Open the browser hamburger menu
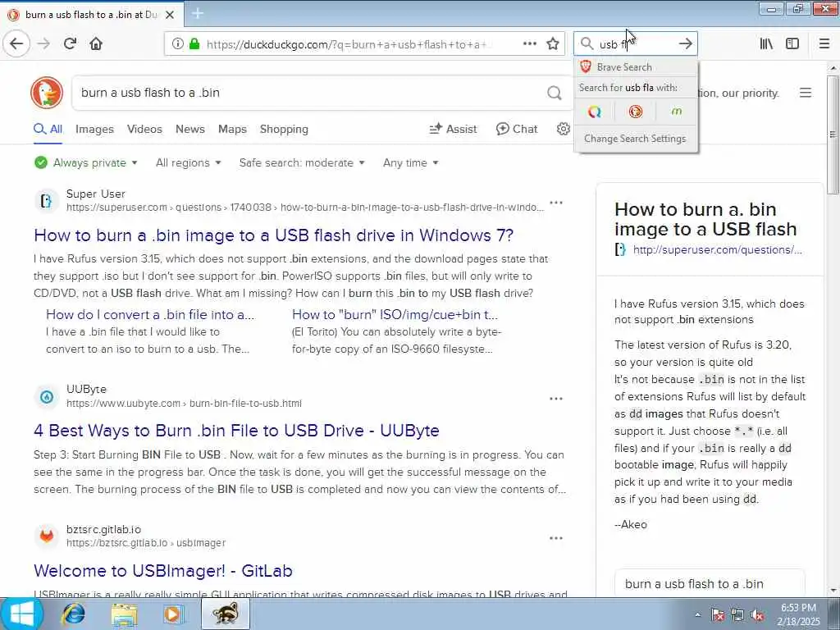This screenshot has width=840, height=630. tap(824, 44)
